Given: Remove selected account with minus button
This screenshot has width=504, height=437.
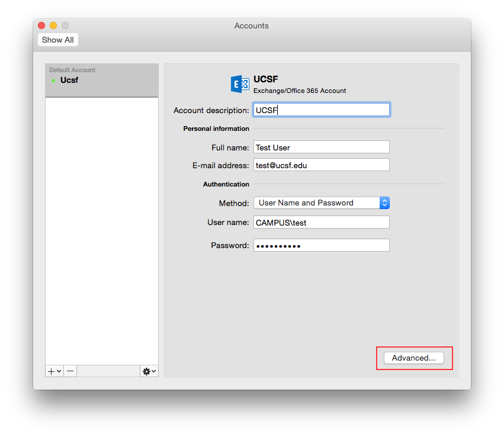Looking at the screenshot, I should coord(70,371).
